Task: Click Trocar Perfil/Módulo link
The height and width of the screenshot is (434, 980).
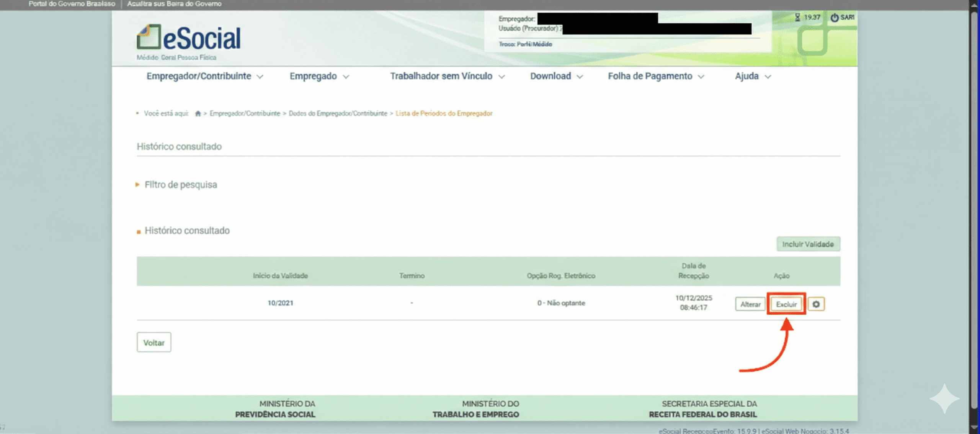Action: [x=525, y=44]
